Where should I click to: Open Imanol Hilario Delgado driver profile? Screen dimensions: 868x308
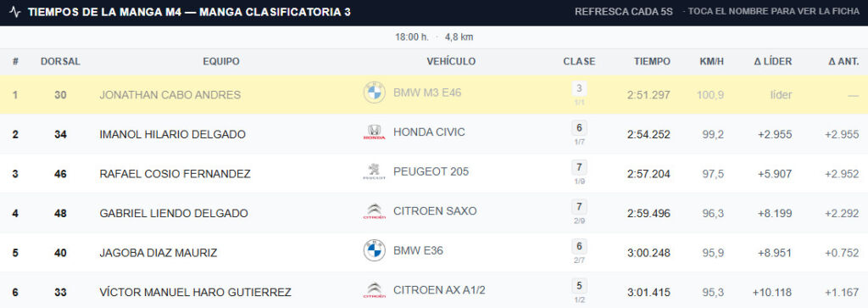pyautogui.click(x=172, y=135)
